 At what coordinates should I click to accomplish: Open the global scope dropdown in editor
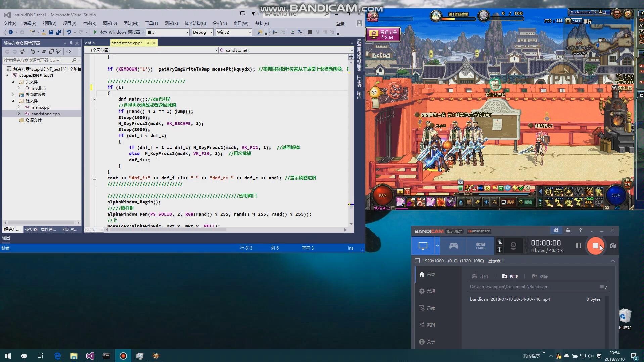(151, 50)
